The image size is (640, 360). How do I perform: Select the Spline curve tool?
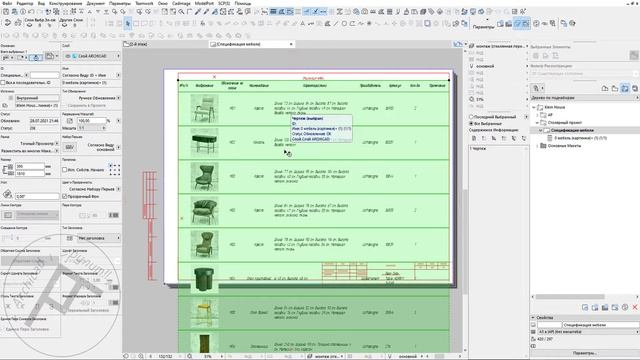pos(360,24)
